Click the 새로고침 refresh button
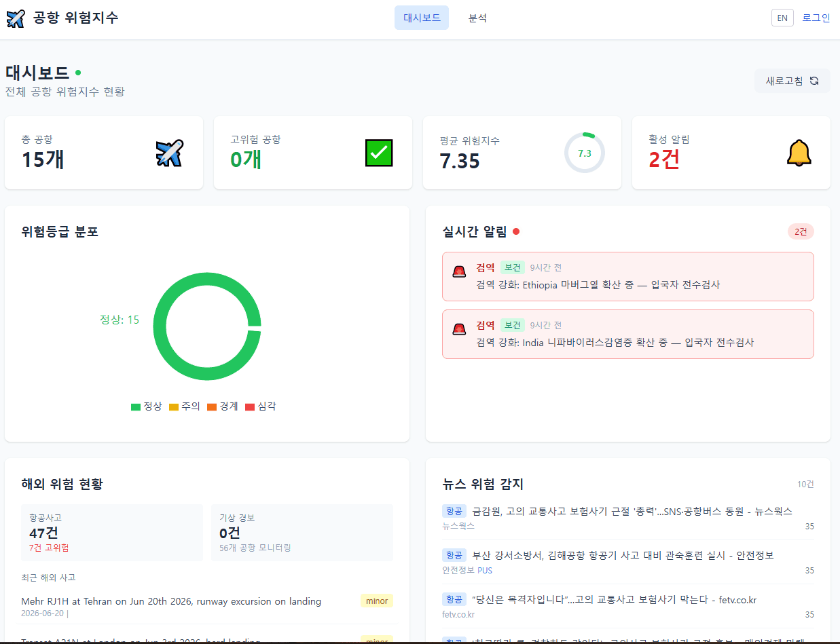 tap(792, 81)
